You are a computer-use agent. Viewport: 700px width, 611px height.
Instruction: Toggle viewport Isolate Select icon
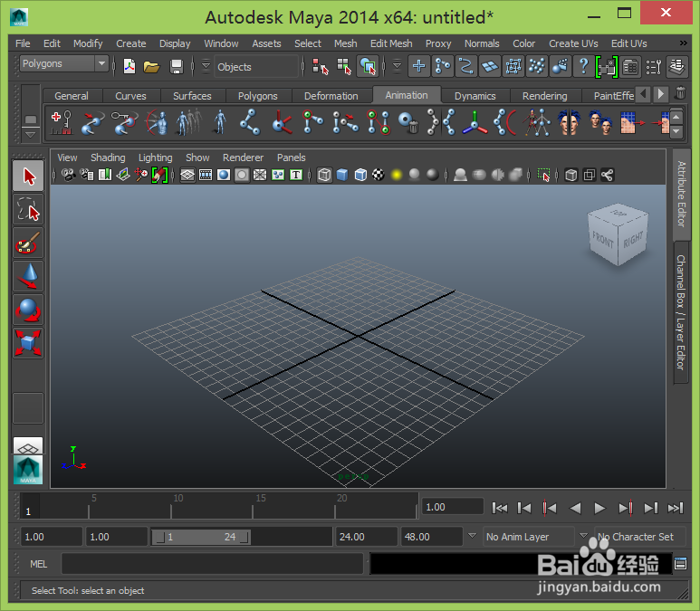[x=543, y=175]
